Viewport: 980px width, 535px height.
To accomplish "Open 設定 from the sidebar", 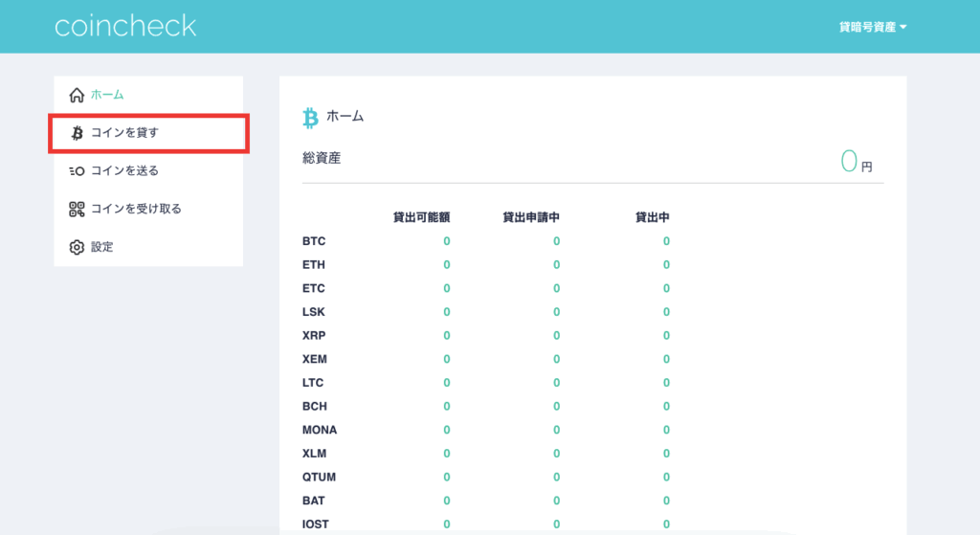I will click(x=102, y=247).
